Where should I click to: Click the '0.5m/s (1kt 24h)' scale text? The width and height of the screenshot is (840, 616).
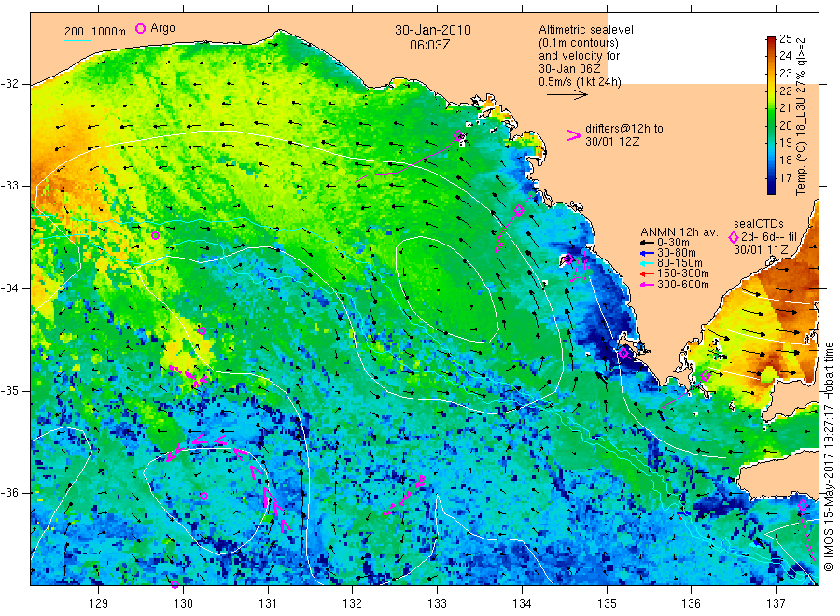581,82
